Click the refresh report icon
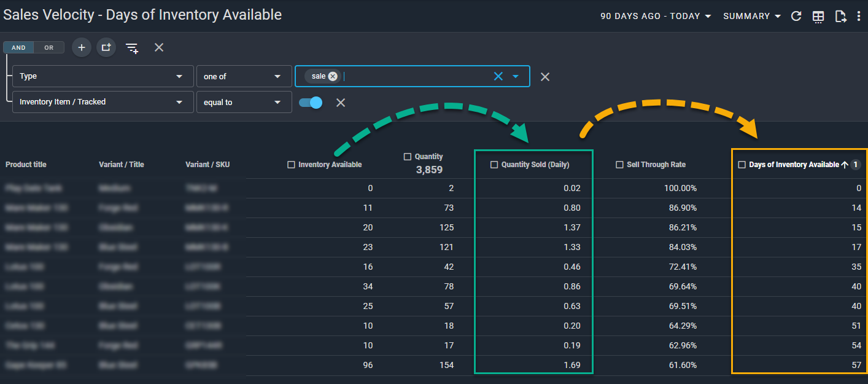This screenshot has width=868, height=384. (x=796, y=17)
